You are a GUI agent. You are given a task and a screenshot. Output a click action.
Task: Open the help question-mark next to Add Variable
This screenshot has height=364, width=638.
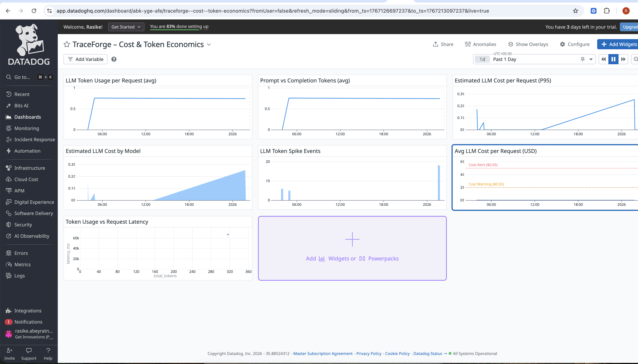click(x=114, y=59)
